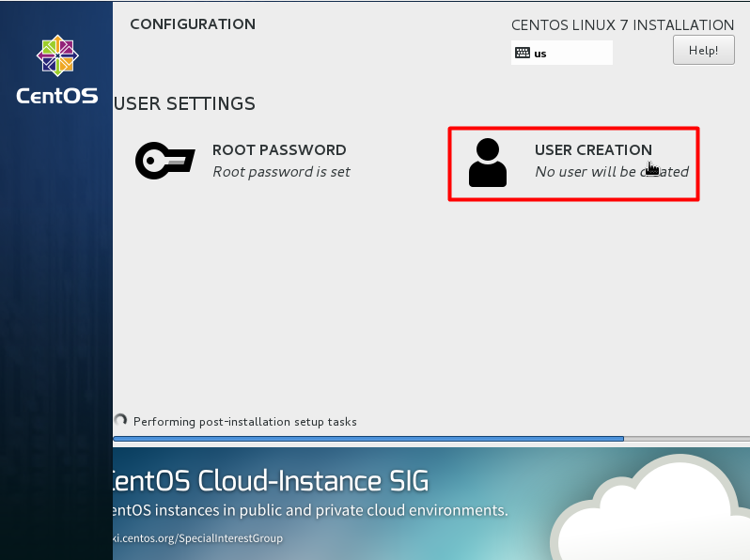Image resolution: width=750 pixels, height=560 pixels.
Task: Click the wiki.centos.org SpecialInterestGroup link
Action: pos(197,538)
